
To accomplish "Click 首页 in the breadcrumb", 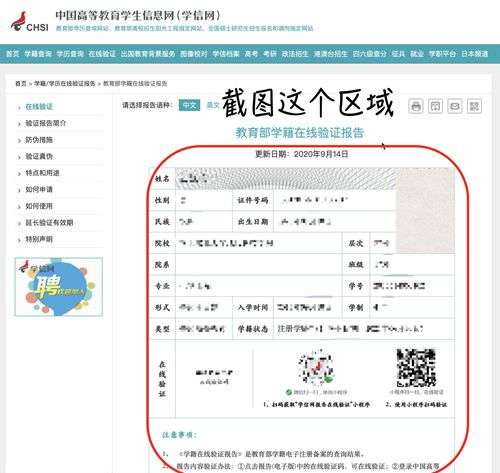I will (21, 84).
